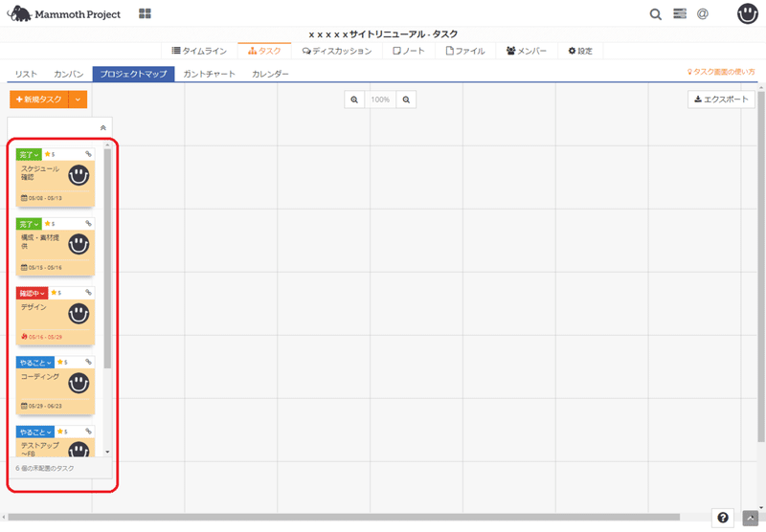Click the link icon on コーディング card
The image size is (766, 532).
88,362
